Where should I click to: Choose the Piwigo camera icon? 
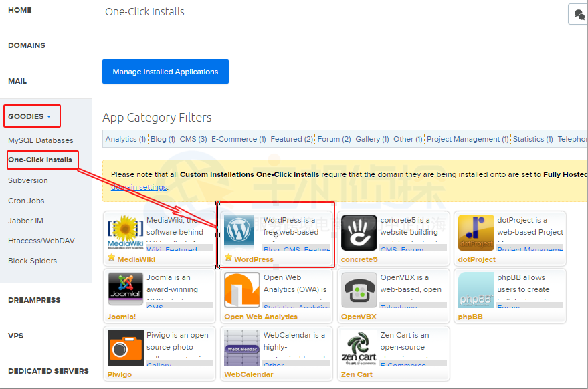click(125, 348)
